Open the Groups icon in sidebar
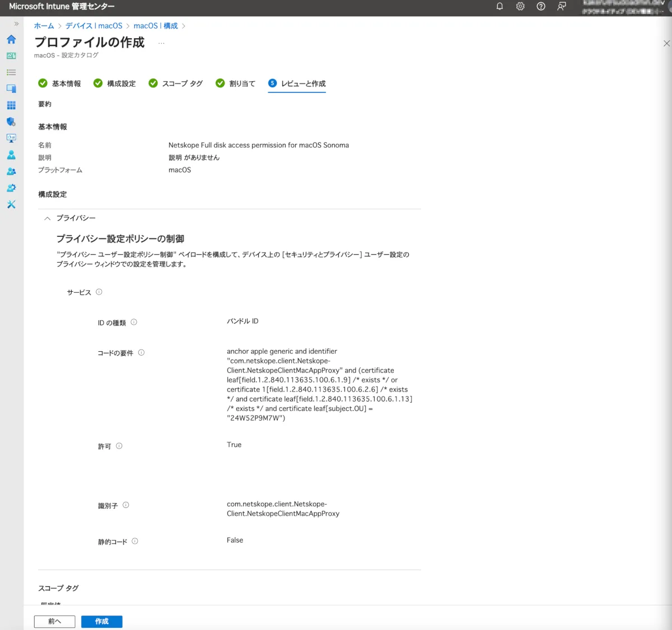672x630 pixels. click(x=11, y=171)
